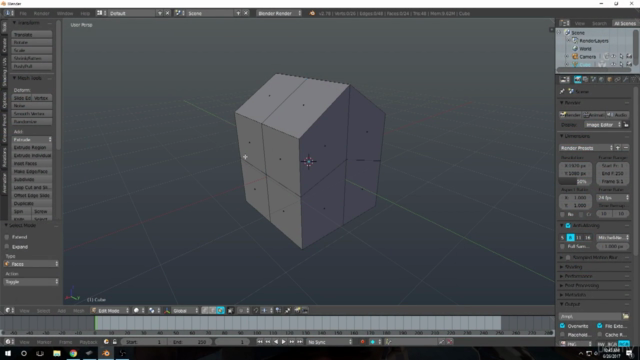
Task: Expand the Performance panel
Action: (578, 276)
